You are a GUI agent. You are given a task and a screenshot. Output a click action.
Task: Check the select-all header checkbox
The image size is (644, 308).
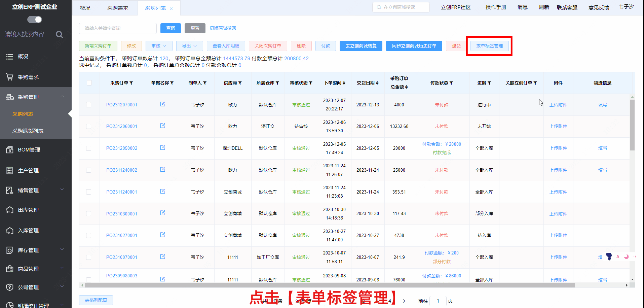(x=89, y=83)
